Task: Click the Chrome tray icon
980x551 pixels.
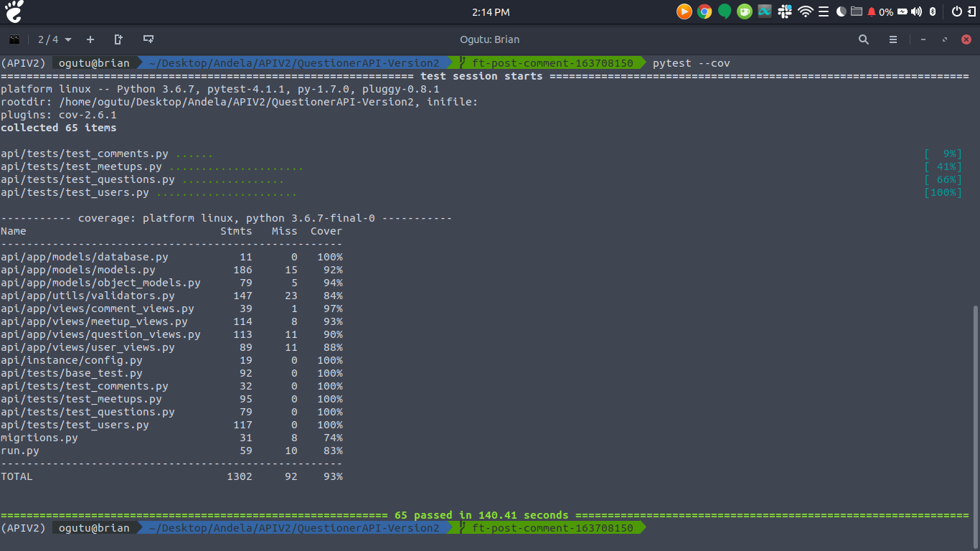Action: click(705, 11)
